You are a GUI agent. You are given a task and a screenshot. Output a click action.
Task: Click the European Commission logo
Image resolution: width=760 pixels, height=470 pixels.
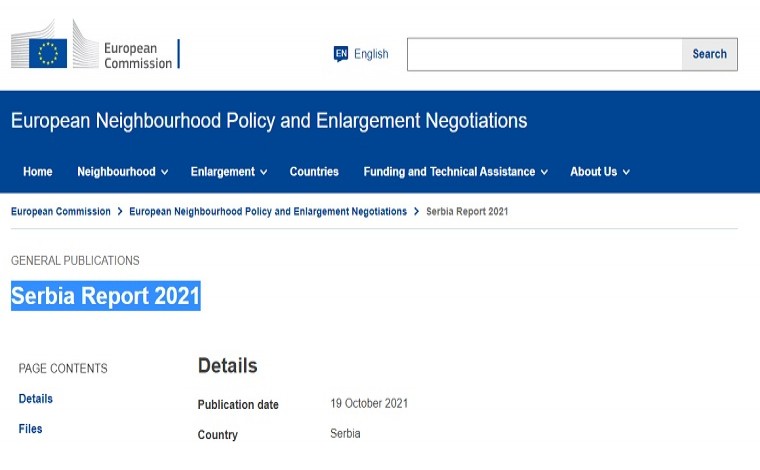[x=95, y=45]
